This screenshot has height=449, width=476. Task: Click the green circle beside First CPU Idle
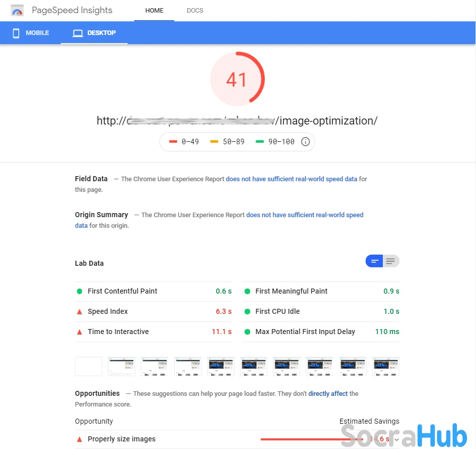pyautogui.click(x=248, y=311)
